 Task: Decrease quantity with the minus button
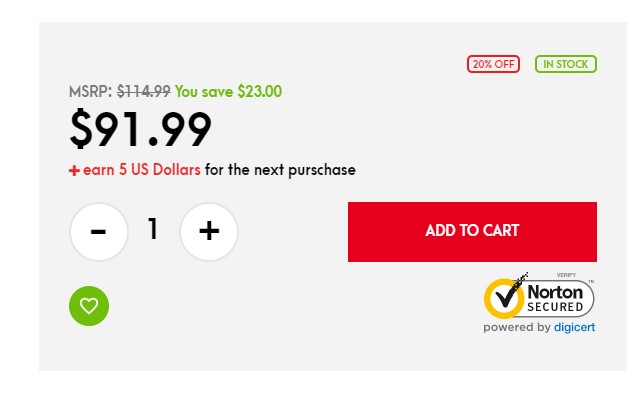(99, 232)
